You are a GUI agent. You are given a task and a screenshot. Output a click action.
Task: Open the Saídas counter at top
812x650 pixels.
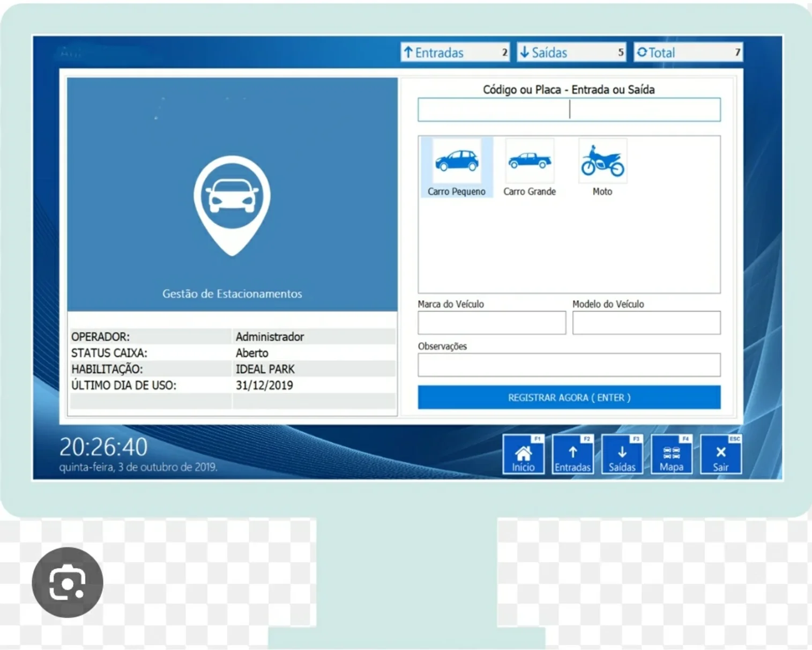click(x=571, y=53)
